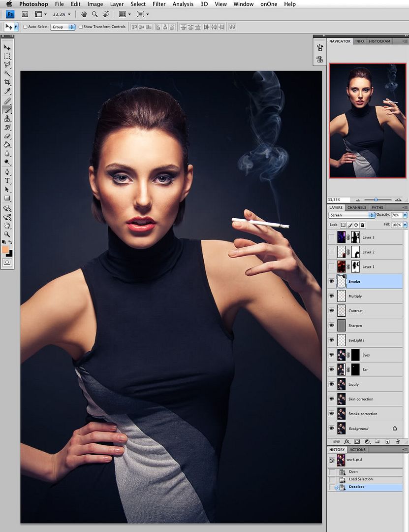Hide the Smoke layer

(x=331, y=281)
